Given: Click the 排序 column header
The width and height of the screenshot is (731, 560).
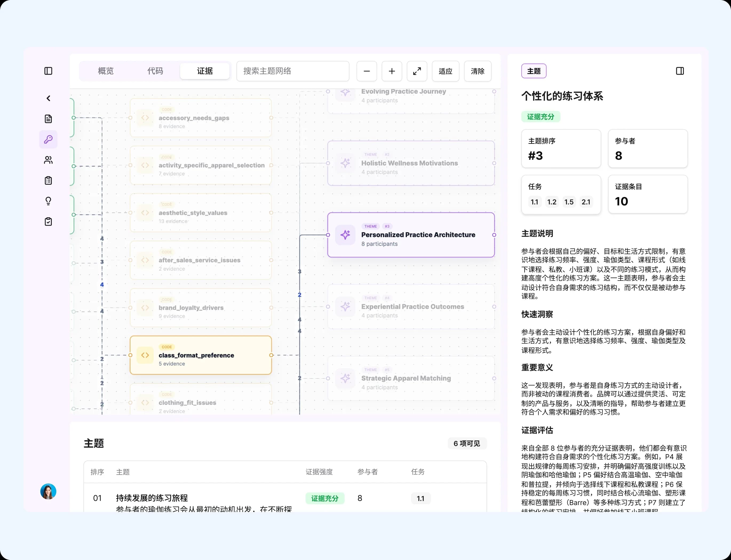Looking at the screenshot, I should click(97, 472).
